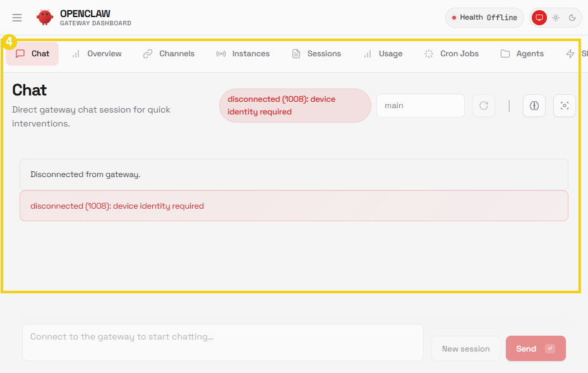
Task: Open the brain model settings icon
Action: (x=534, y=106)
